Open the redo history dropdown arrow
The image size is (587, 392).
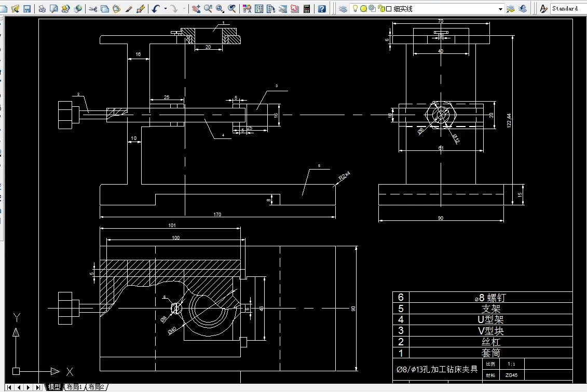(x=184, y=9)
